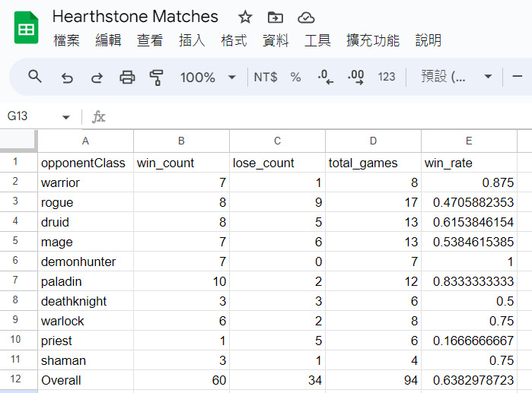The image size is (532, 393).
Task: Click the print icon
Action: (x=127, y=78)
